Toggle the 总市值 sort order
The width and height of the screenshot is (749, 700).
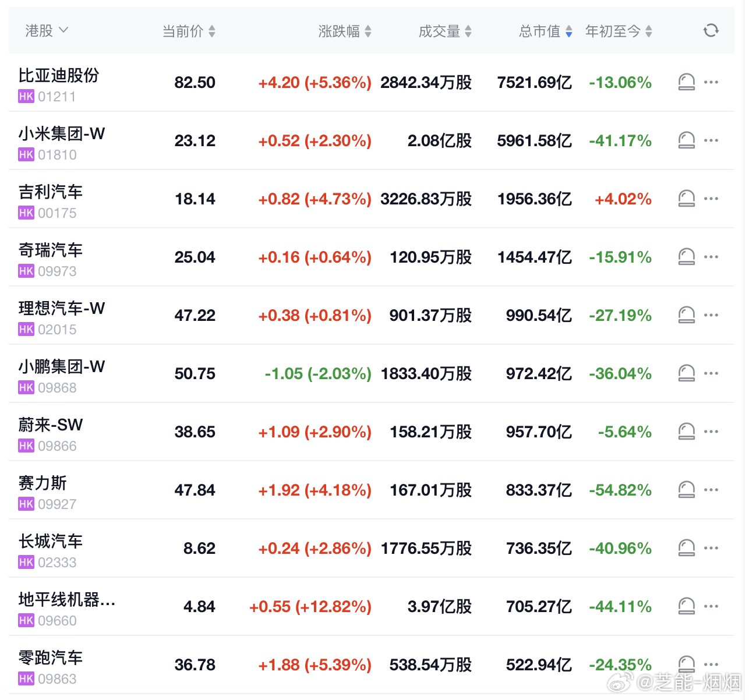[546, 31]
